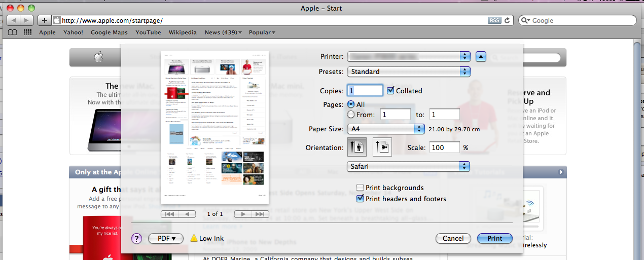The image size is (644, 260).
Task: Click the print preview thumbnail
Action: [215, 127]
